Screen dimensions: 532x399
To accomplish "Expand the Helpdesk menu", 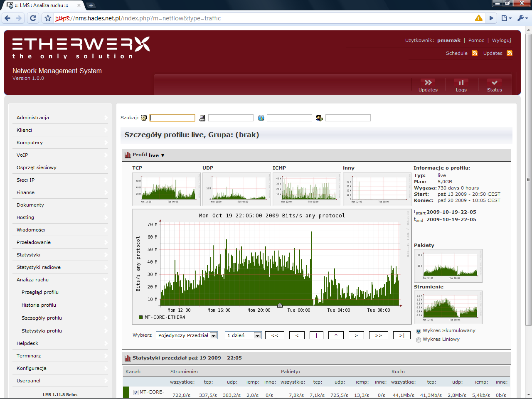I will [60, 343].
